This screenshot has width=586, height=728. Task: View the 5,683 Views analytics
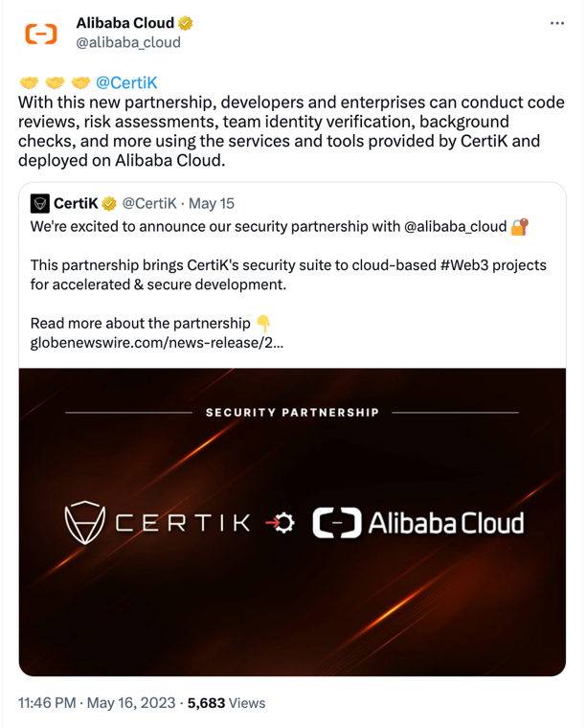click(226, 703)
